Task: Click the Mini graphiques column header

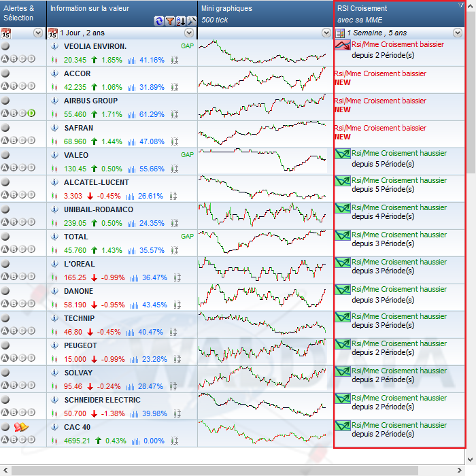Action: [265, 14]
